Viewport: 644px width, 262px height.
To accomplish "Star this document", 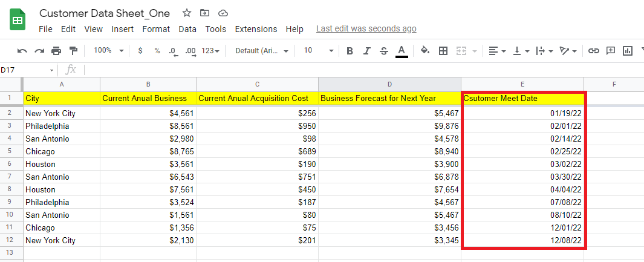I will coord(187,13).
